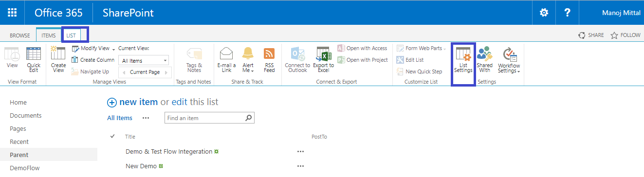Open the help question mark
644x177 pixels.
[x=567, y=13]
